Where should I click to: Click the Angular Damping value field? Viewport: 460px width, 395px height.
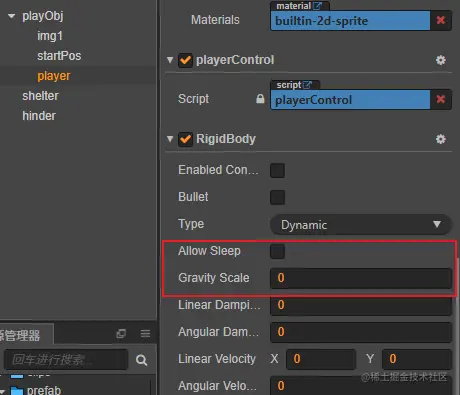click(x=361, y=332)
